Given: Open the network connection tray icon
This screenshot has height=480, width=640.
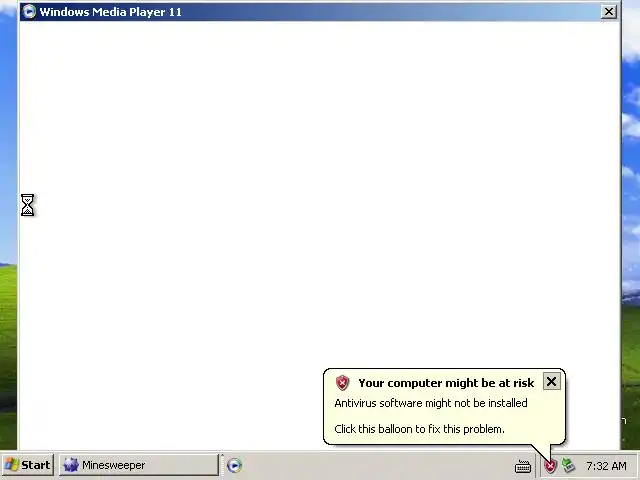Looking at the screenshot, I should coord(568,465).
